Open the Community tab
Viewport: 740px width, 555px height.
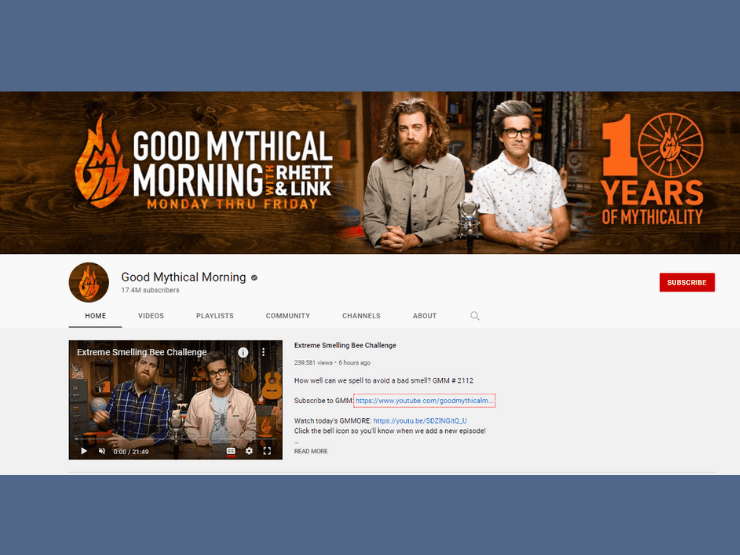[288, 316]
